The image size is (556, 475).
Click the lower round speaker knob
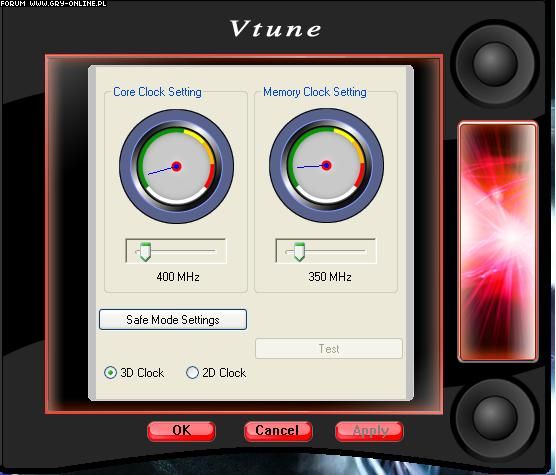[495, 419]
